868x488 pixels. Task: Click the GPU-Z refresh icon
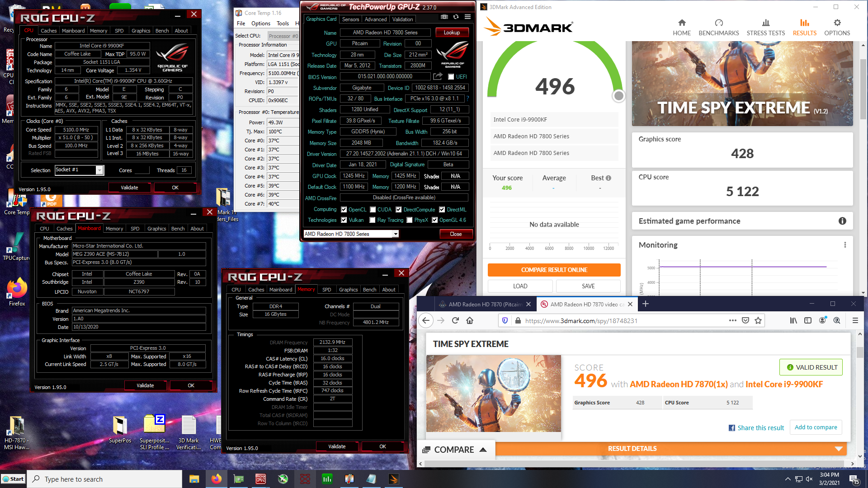coord(456,17)
